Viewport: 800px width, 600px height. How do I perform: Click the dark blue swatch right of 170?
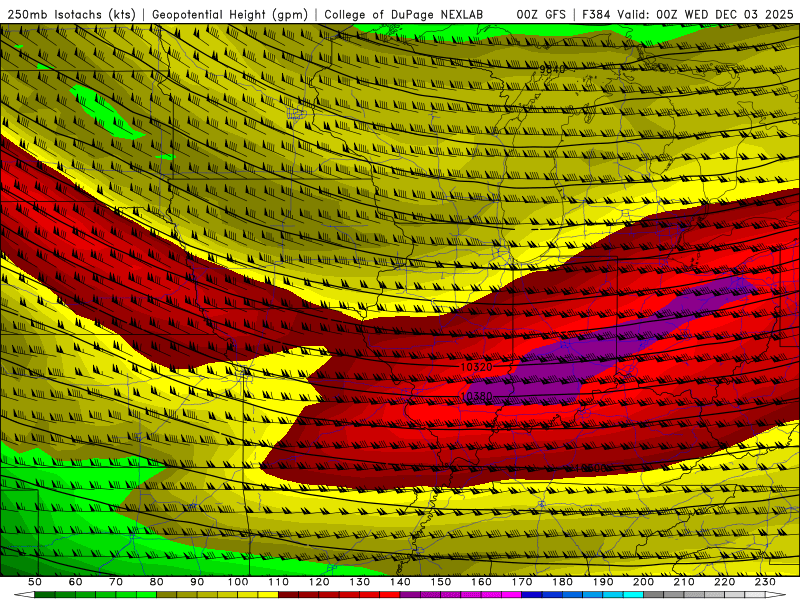click(x=532, y=595)
